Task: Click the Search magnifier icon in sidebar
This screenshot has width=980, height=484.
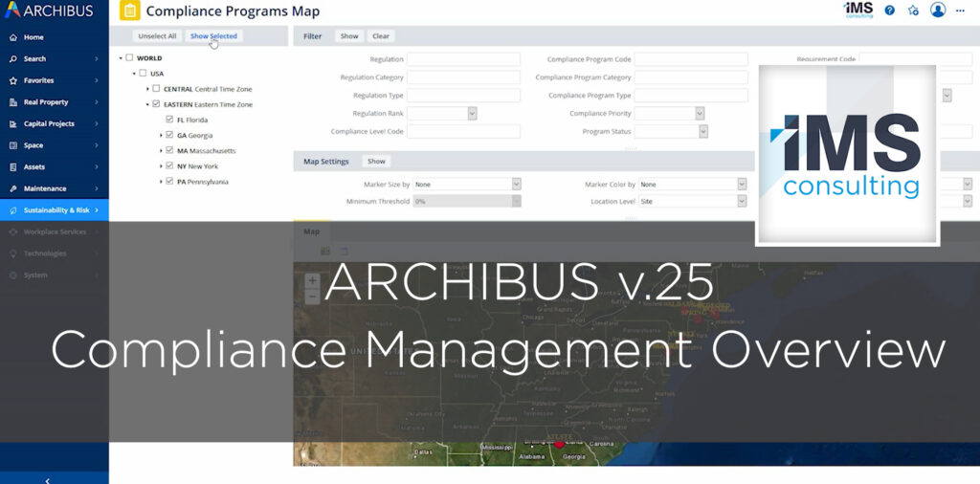Action: [x=13, y=58]
